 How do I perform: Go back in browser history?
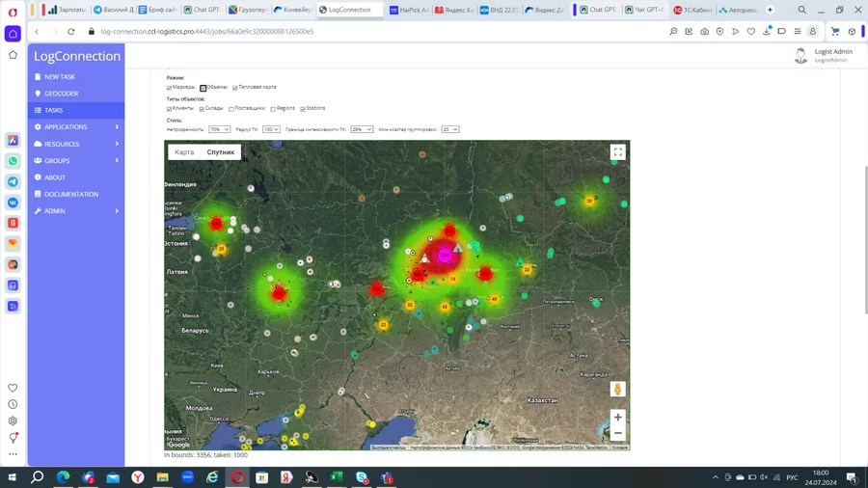pos(37,32)
